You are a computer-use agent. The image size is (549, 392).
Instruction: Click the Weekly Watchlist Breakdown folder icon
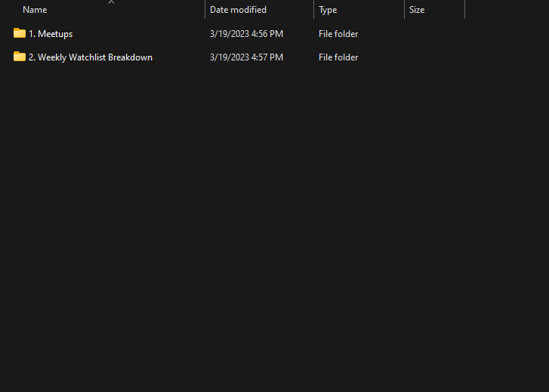pyautogui.click(x=20, y=57)
